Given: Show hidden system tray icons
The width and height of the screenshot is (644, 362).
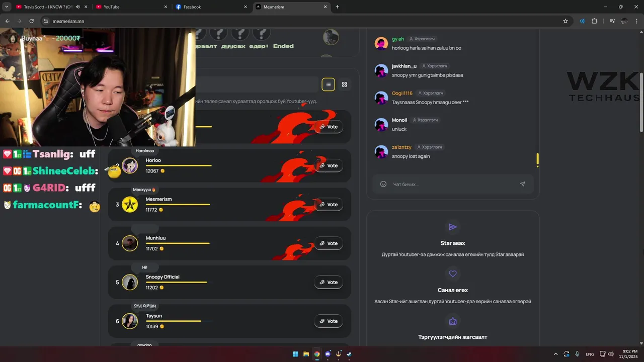Looking at the screenshot, I should tap(555, 354).
